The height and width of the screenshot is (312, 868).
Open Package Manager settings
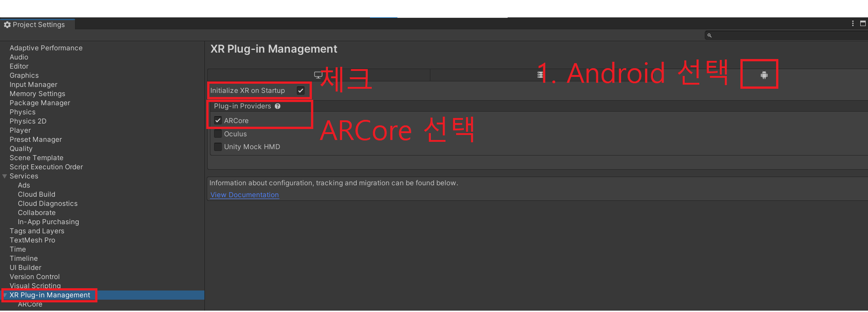coord(40,103)
